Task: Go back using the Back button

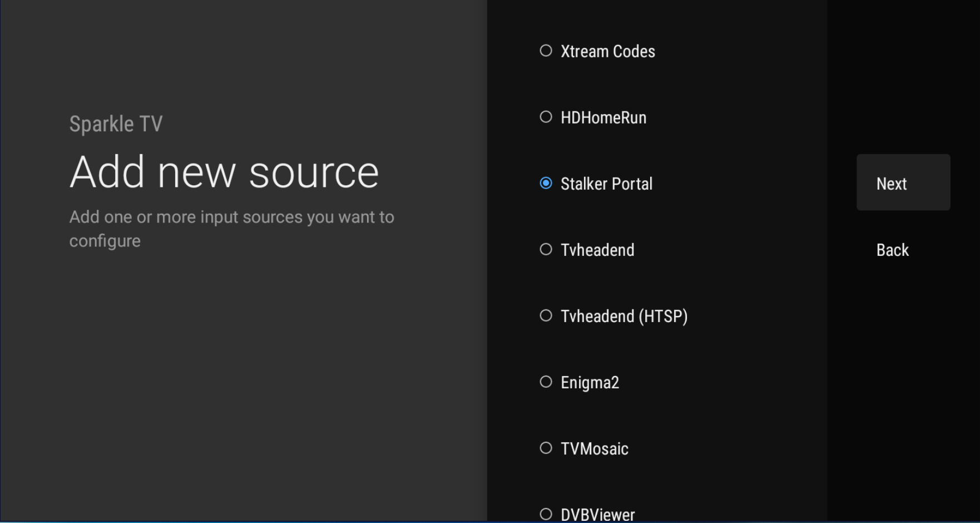Action: [892, 250]
